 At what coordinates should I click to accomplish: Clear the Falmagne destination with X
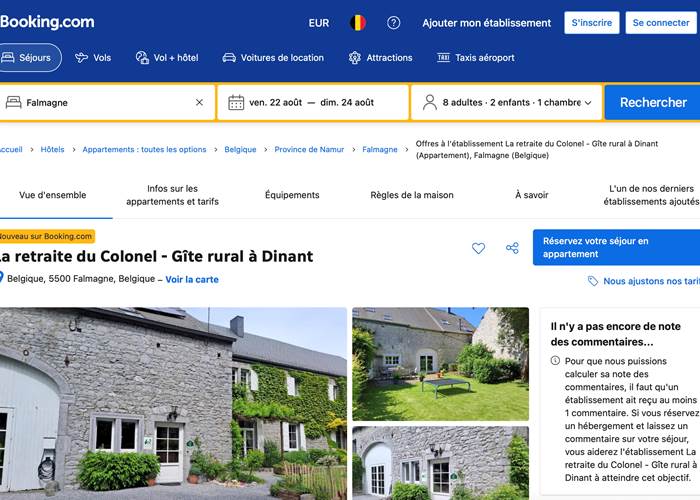200,102
